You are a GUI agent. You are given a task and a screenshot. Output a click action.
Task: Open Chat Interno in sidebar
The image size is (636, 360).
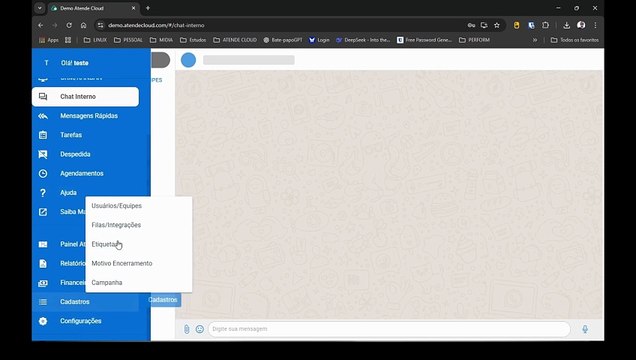coord(85,96)
